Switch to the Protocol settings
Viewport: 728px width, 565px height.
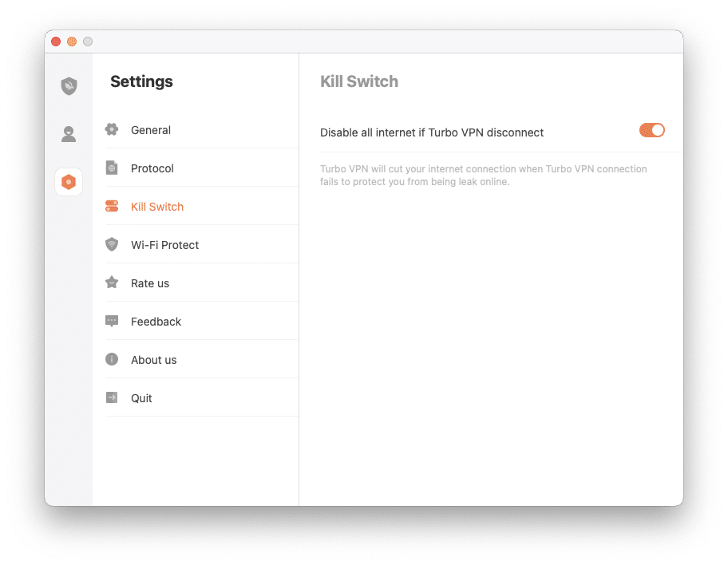click(152, 168)
